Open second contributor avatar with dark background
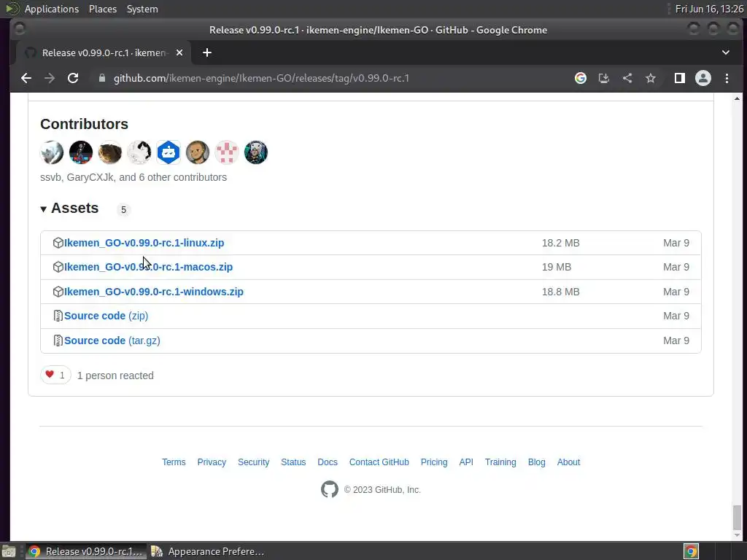 [x=81, y=152]
